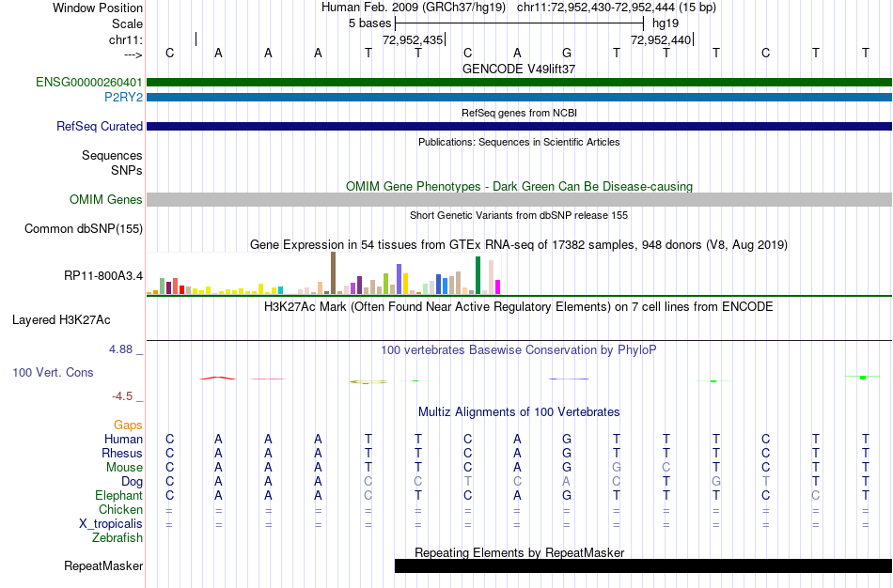This screenshot has height=588, width=893.
Task: Click the Zebrafish species label
Action: [x=117, y=537]
